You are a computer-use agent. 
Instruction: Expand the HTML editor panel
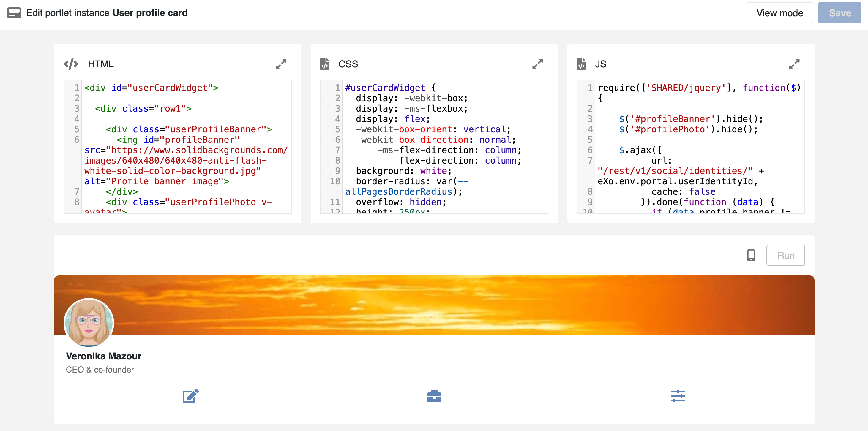point(281,64)
